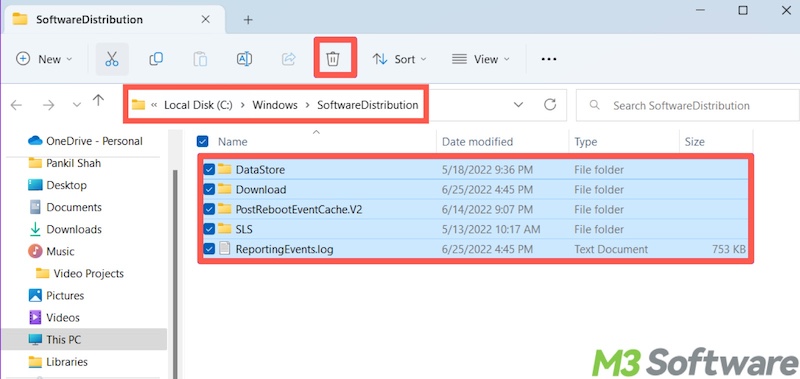The image size is (800, 379).
Task: Select Pictures in navigation pane
Action: point(56,295)
